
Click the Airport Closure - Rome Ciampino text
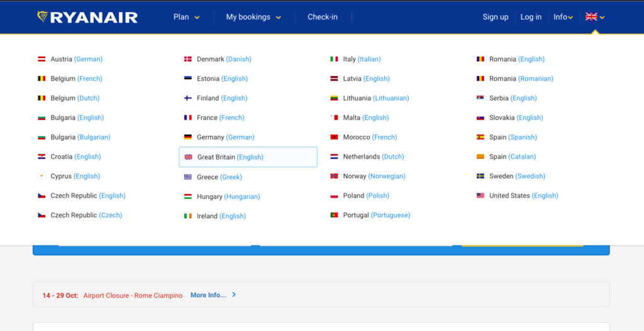pos(133,296)
